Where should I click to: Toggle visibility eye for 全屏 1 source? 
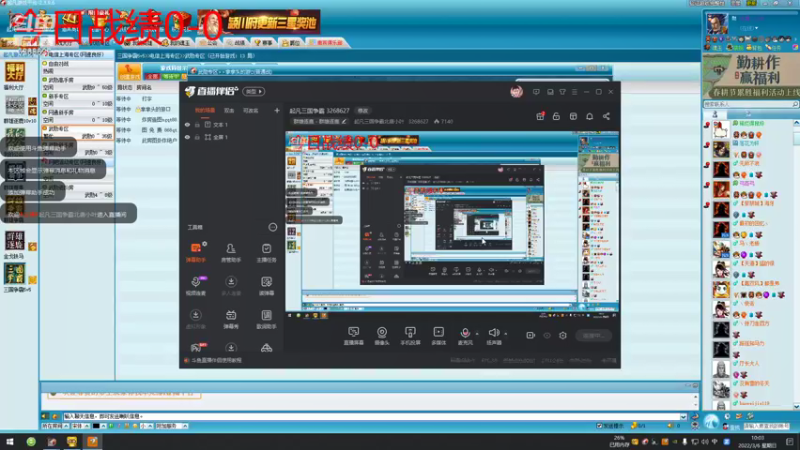click(187, 137)
